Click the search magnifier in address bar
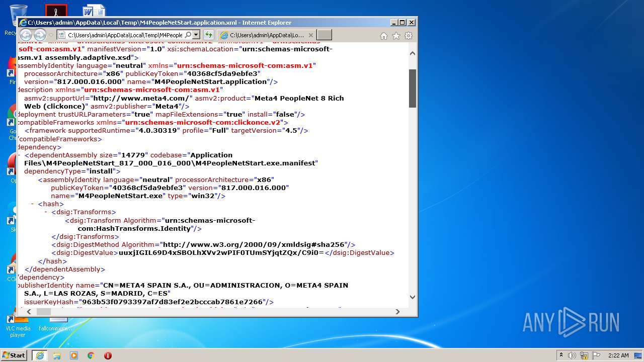The height and width of the screenshot is (362, 644). point(188,35)
